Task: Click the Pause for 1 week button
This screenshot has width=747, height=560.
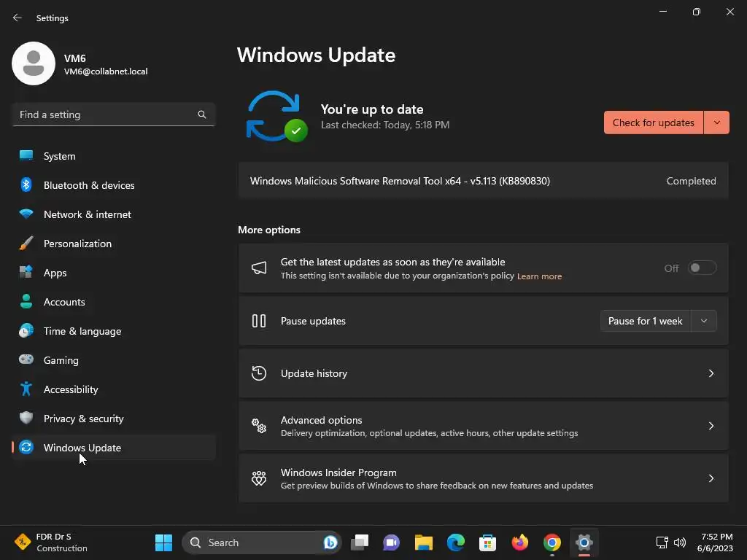Action: [x=646, y=321]
